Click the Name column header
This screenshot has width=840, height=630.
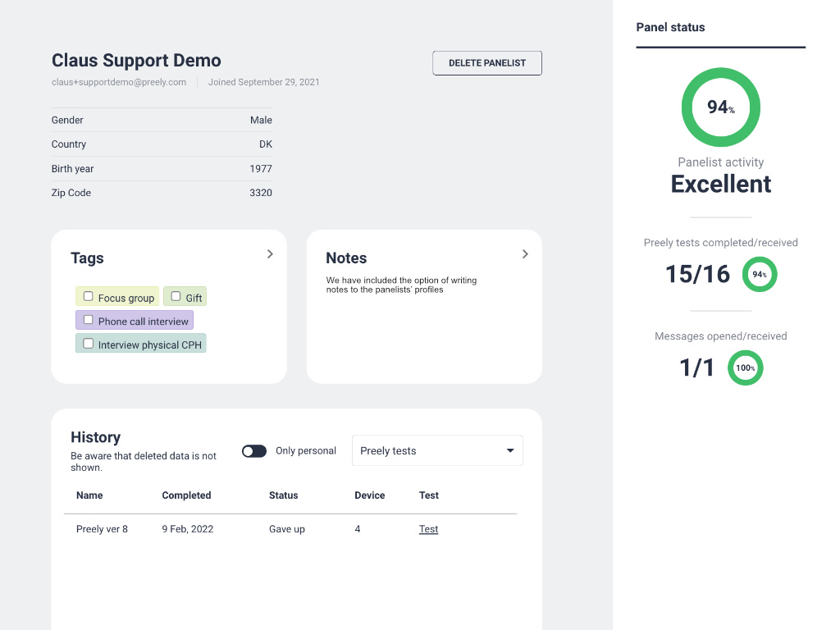pos(89,495)
